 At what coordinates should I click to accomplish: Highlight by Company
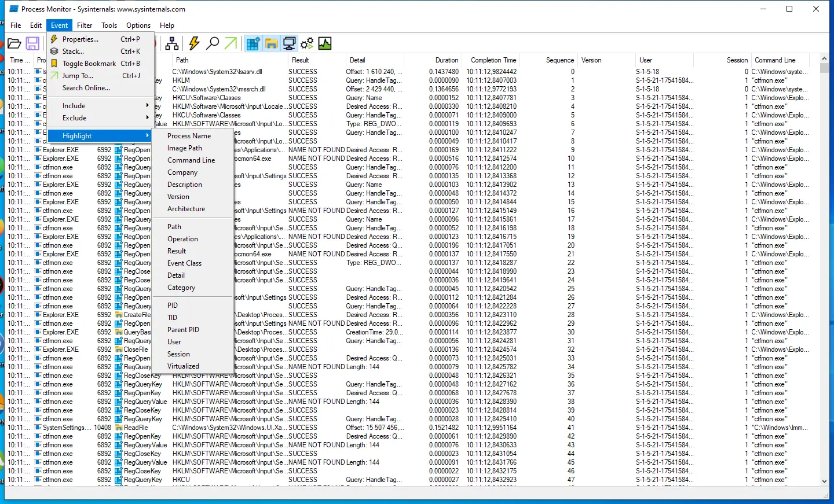tap(193, 172)
